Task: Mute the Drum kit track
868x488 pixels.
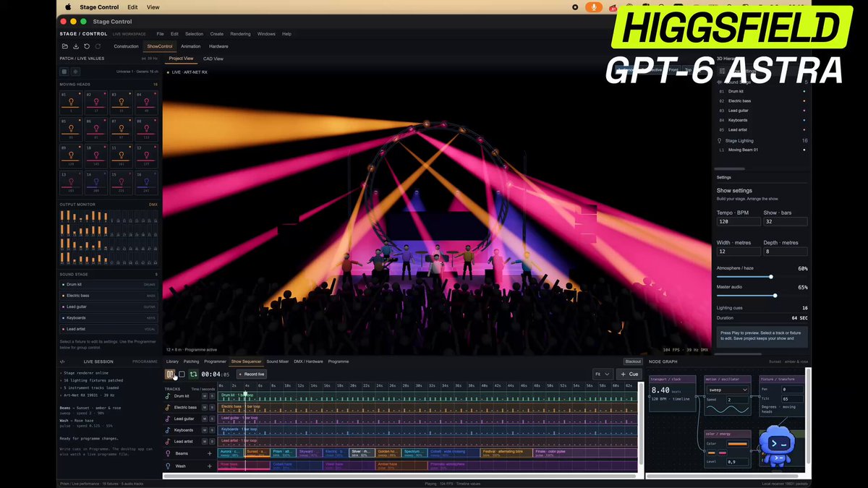Action: point(204,396)
